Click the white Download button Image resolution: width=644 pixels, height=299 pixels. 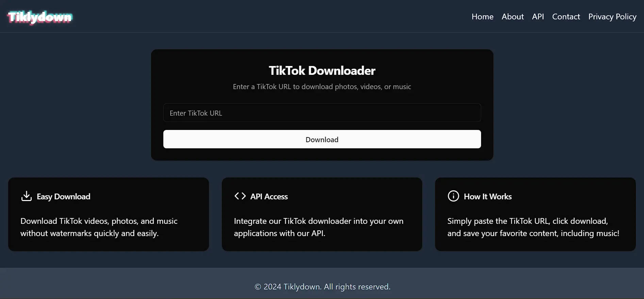322,139
